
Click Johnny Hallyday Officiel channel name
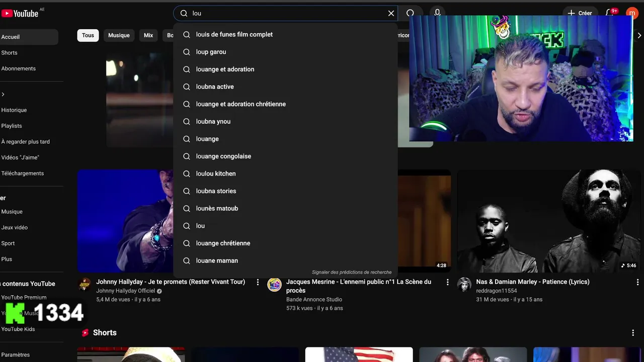coord(126,291)
